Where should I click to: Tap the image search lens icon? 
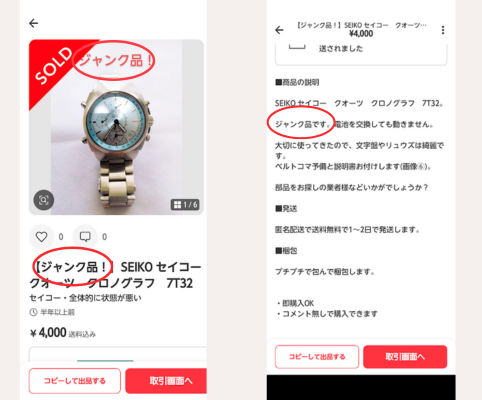pos(44,200)
